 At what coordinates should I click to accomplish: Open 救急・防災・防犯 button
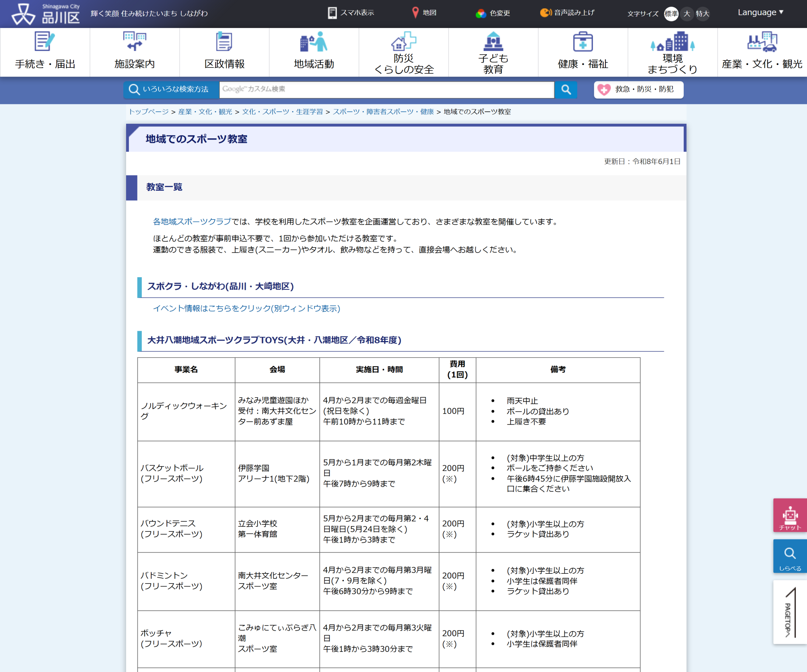click(x=638, y=89)
